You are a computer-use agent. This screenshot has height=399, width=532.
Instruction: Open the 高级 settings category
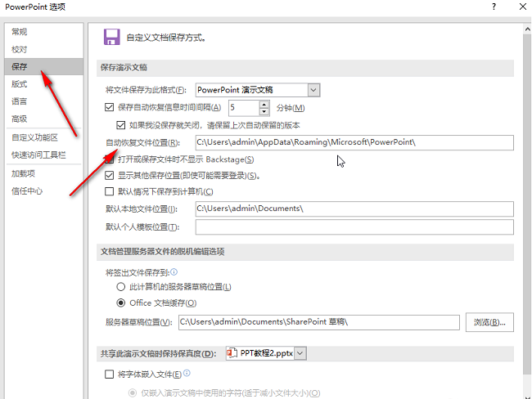(x=44, y=119)
